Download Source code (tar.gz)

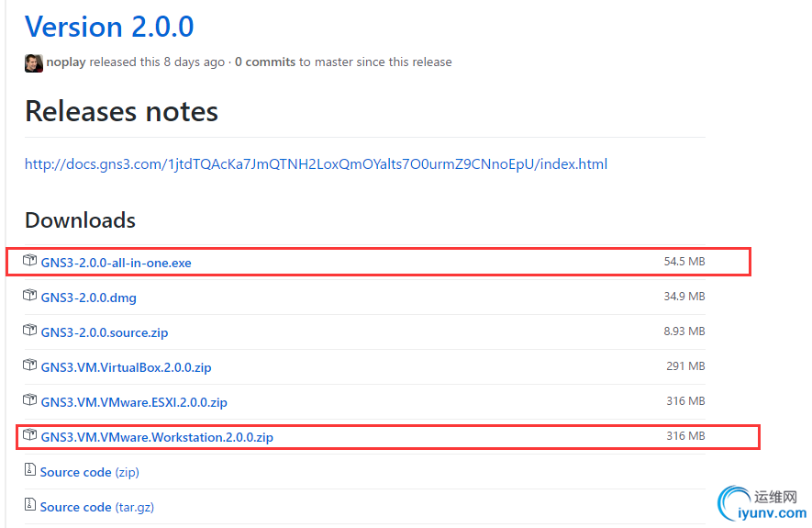click(89, 507)
